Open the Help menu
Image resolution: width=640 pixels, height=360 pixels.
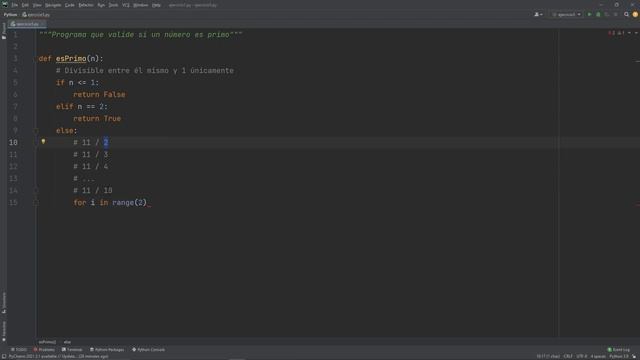pyautogui.click(x=156, y=5)
